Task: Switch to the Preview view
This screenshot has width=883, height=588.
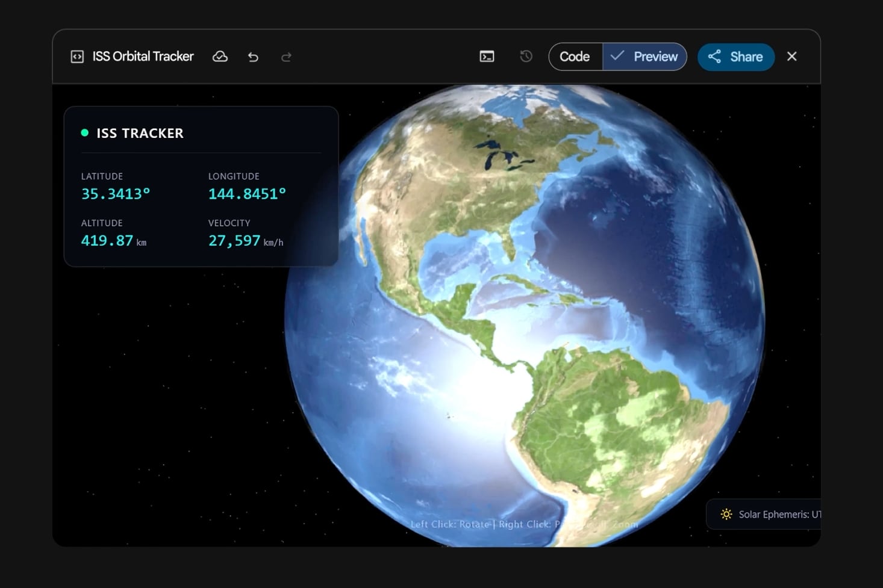Action: [x=644, y=57]
